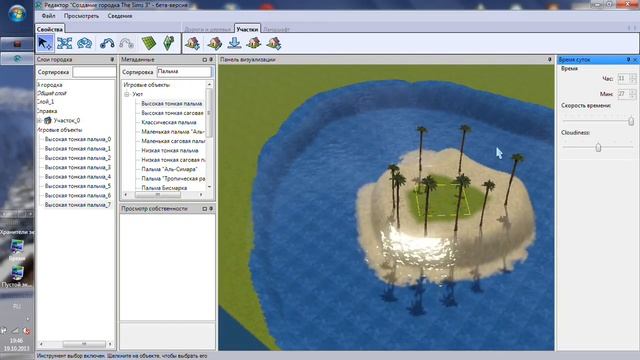This screenshot has height=360, width=640.
Task: Click the first house lot icon
Action: 192,43
